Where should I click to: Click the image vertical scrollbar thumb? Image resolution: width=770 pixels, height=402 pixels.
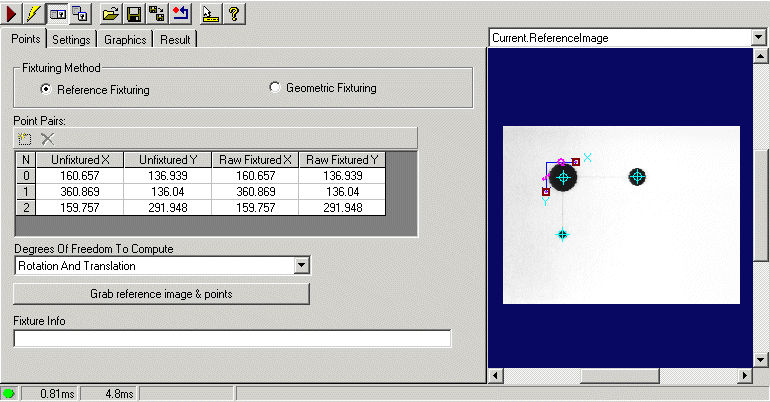759,202
